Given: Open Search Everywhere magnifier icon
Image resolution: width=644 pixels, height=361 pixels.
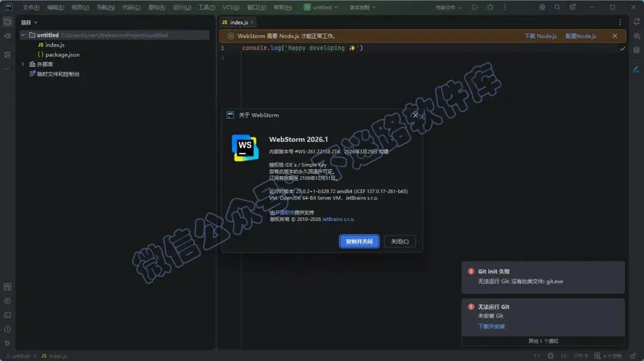Looking at the screenshot, I should [x=557, y=7].
